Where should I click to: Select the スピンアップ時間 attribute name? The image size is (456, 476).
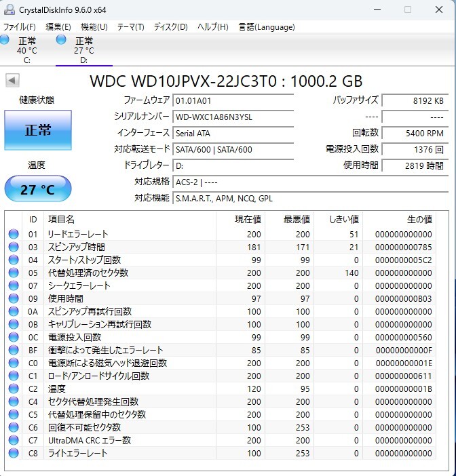tap(77, 247)
